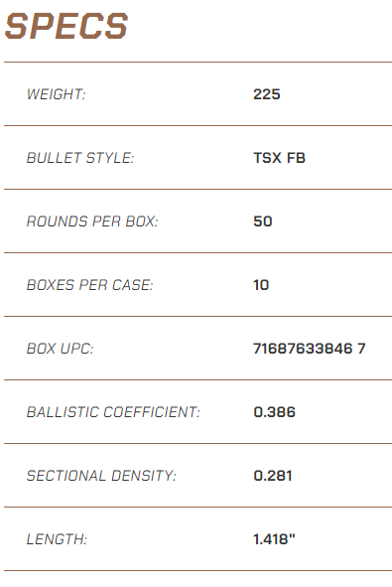Click the SPECS heading

[x=66, y=26]
